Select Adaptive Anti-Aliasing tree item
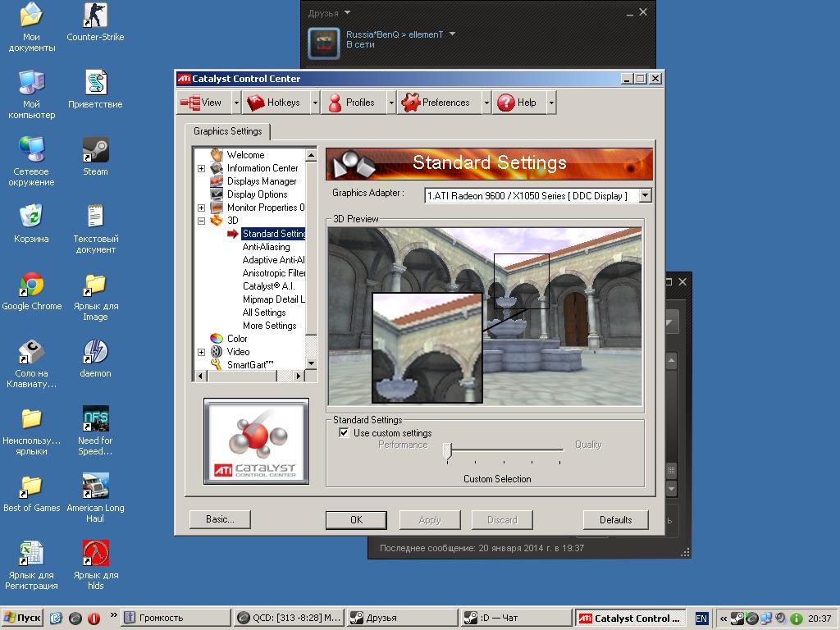The width and height of the screenshot is (840, 630). tap(273, 260)
